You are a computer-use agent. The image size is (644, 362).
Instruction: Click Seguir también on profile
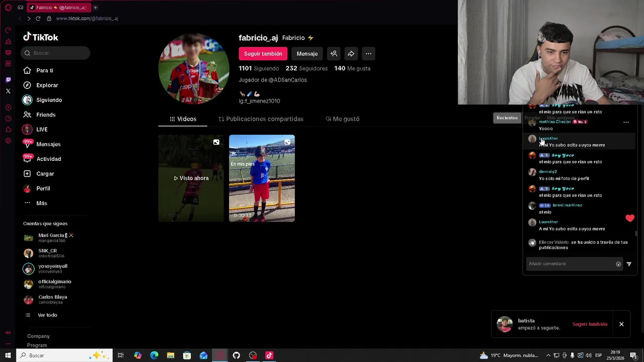point(263,54)
